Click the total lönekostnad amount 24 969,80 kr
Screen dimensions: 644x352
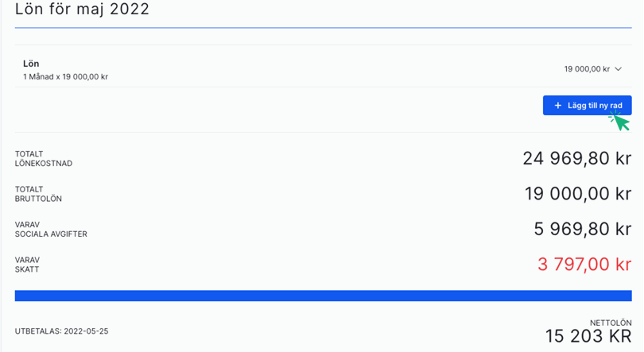pyautogui.click(x=576, y=158)
